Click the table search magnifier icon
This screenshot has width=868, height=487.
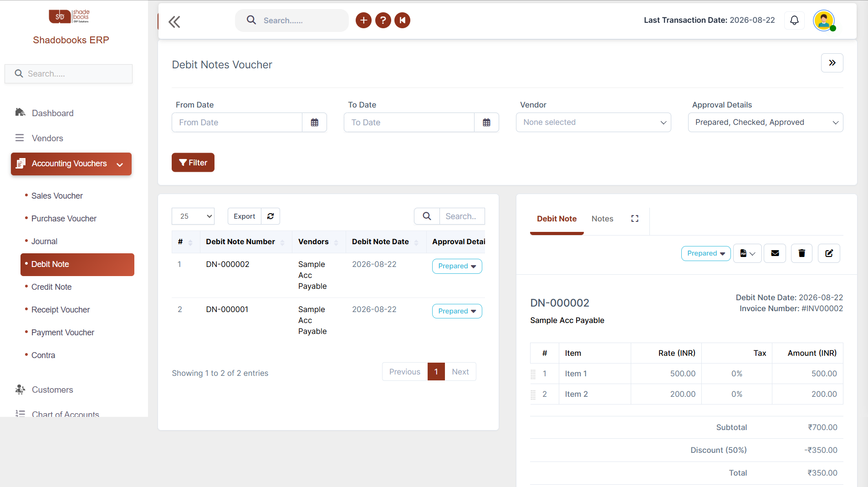(x=427, y=216)
